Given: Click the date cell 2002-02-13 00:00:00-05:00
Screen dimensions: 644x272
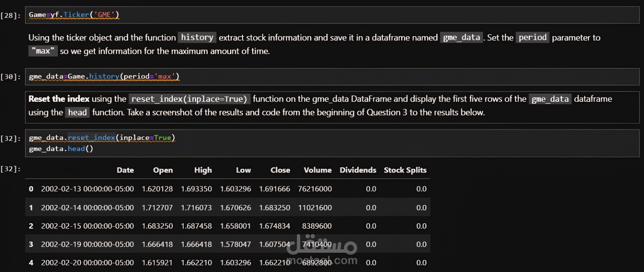Looking at the screenshot, I should coord(88,189).
